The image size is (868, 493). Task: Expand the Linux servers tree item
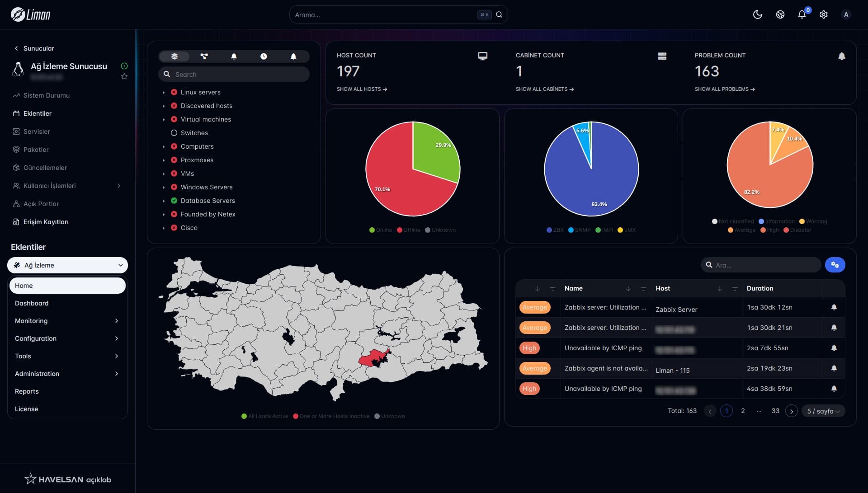click(x=164, y=92)
